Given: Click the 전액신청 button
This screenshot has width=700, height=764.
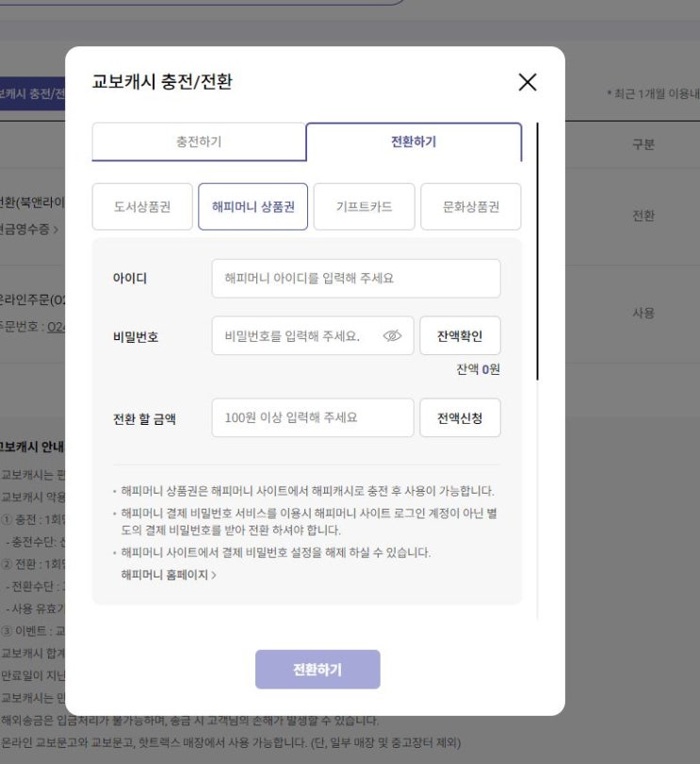Looking at the screenshot, I should pyautogui.click(x=460, y=417).
